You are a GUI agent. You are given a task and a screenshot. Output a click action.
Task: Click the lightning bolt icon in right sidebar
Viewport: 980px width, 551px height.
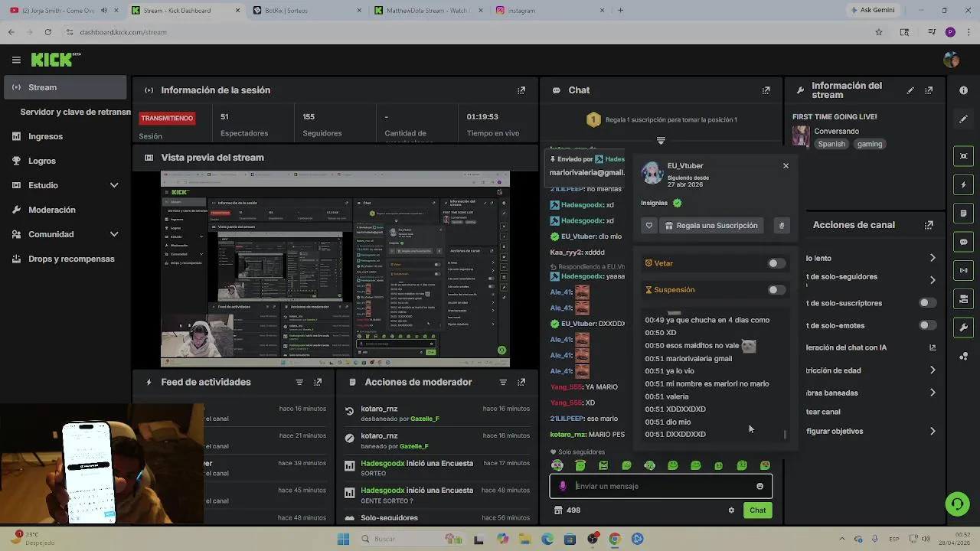(x=963, y=184)
